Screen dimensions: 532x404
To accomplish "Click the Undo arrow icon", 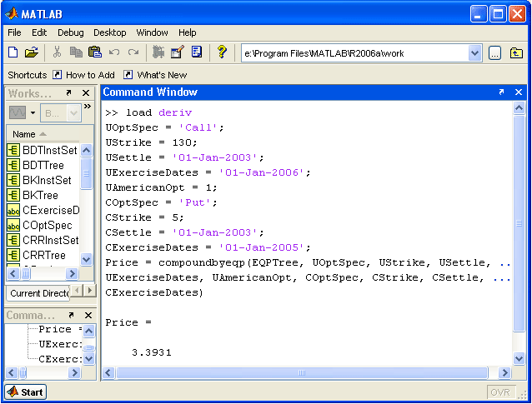I will point(114,52).
